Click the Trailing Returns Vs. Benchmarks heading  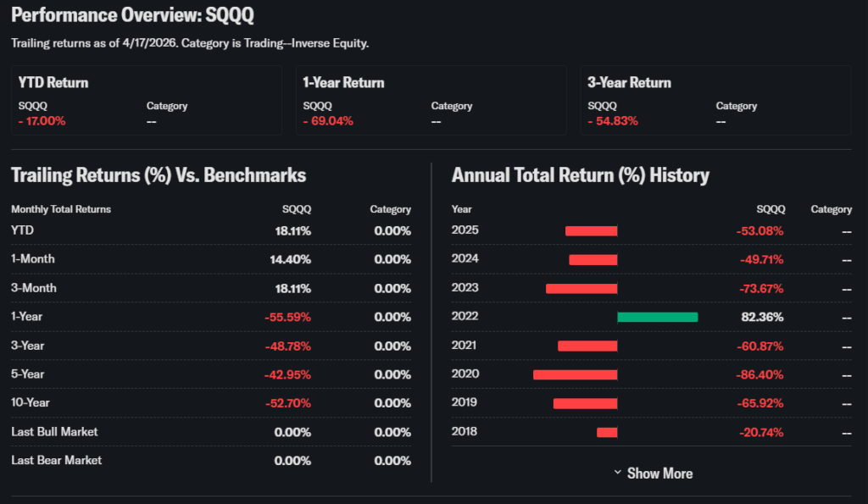coord(159,175)
